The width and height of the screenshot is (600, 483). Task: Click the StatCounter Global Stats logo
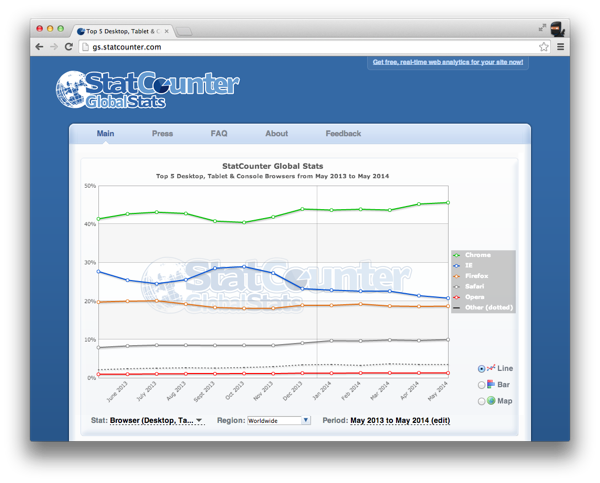pyautogui.click(x=147, y=90)
